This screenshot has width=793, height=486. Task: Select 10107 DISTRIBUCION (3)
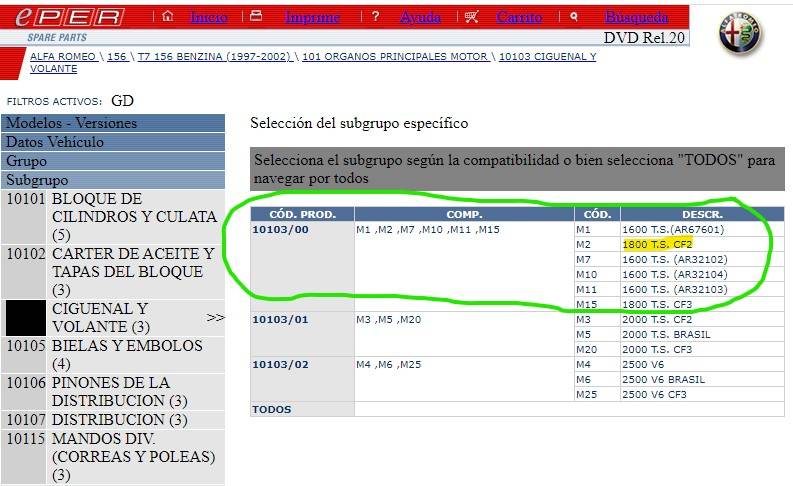[x=113, y=420]
